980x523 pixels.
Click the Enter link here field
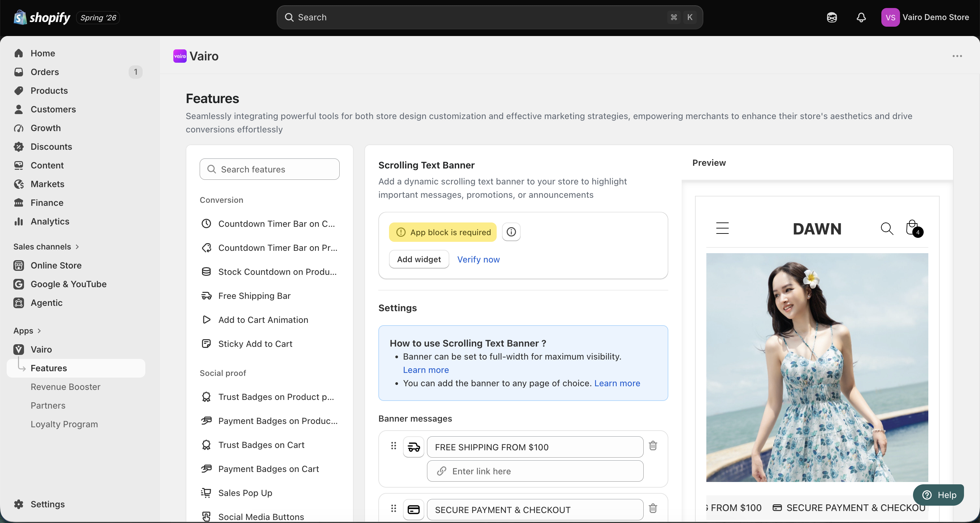(x=535, y=471)
